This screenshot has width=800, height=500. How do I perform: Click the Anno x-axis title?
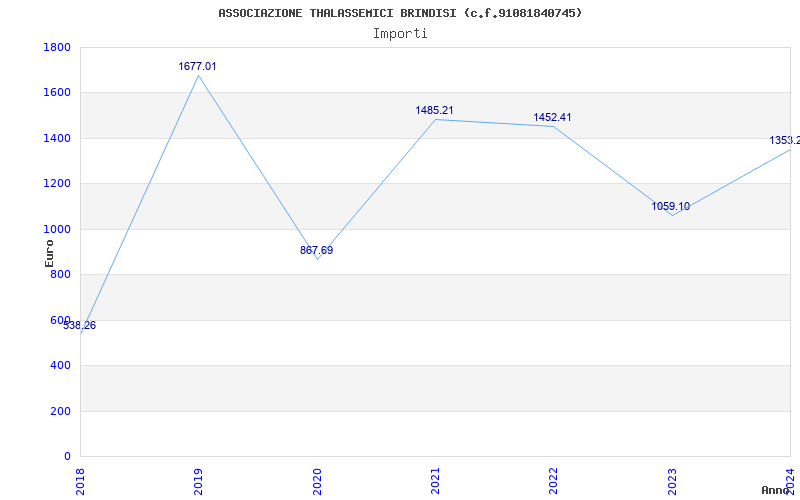[x=776, y=490]
